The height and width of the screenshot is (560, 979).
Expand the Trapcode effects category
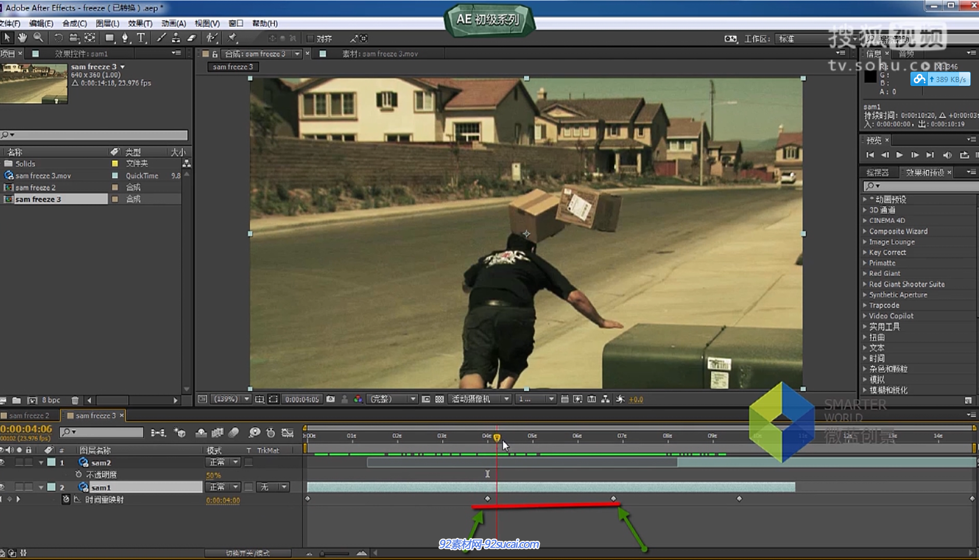click(x=865, y=306)
